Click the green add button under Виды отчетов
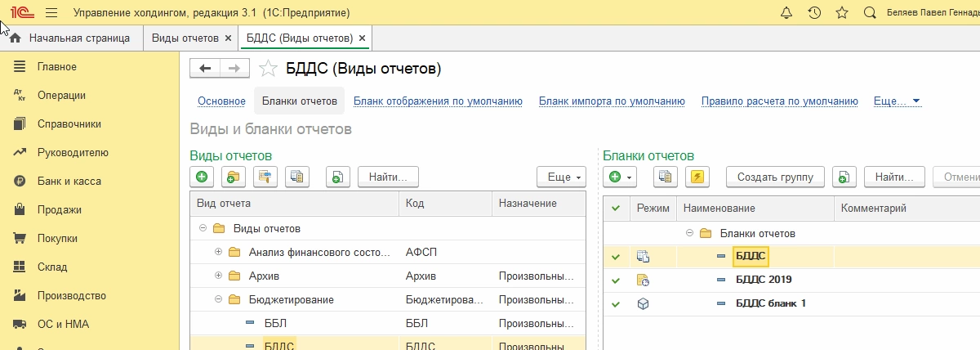 [202, 176]
